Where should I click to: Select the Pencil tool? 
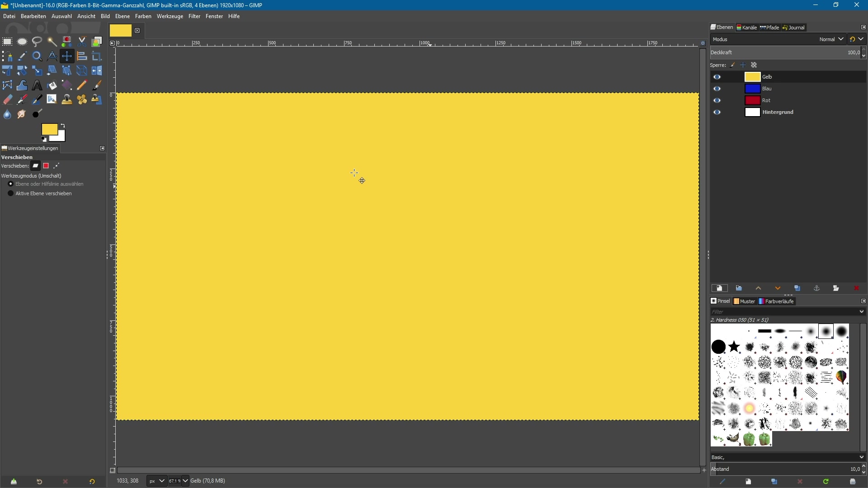pos(82,85)
